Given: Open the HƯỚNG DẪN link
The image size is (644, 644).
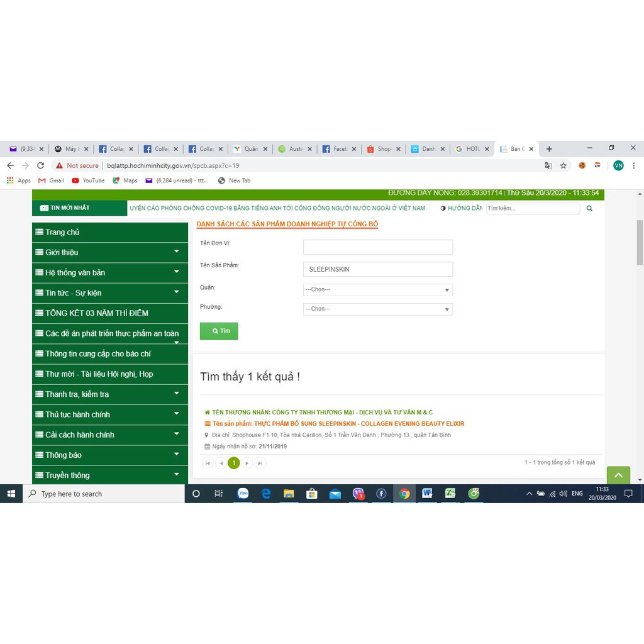Looking at the screenshot, I should (461, 208).
